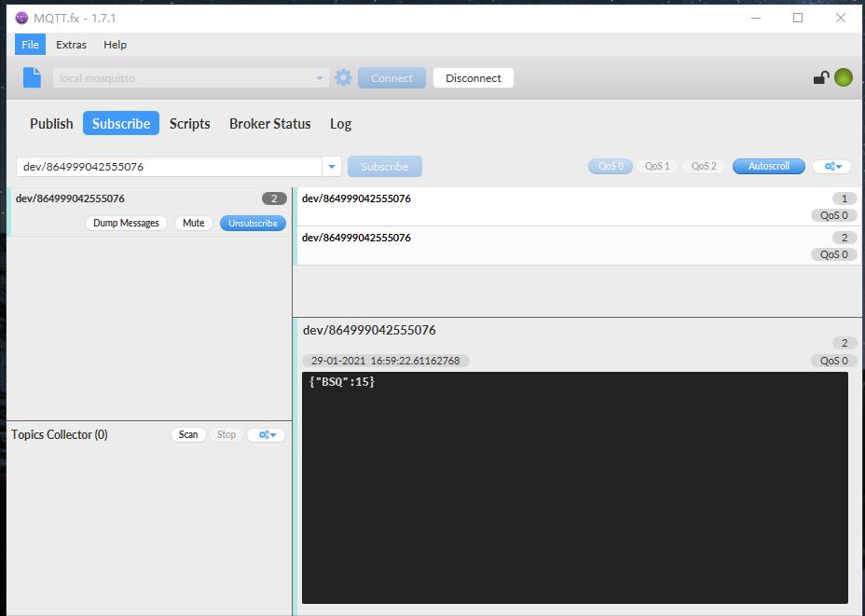Image resolution: width=865 pixels, height=616 pixels.
Task: Open subscribe options gears menu
Action: [x=831, y=167]
